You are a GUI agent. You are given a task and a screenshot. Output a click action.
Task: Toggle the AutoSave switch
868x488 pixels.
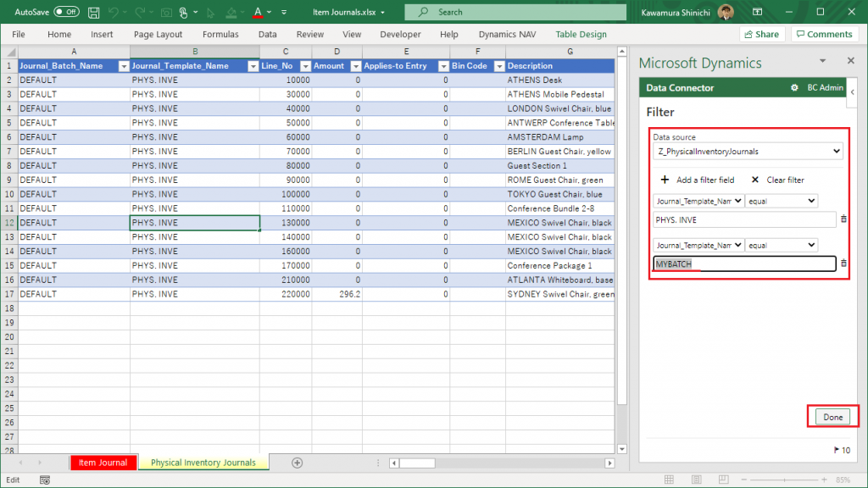pos(66,12)
